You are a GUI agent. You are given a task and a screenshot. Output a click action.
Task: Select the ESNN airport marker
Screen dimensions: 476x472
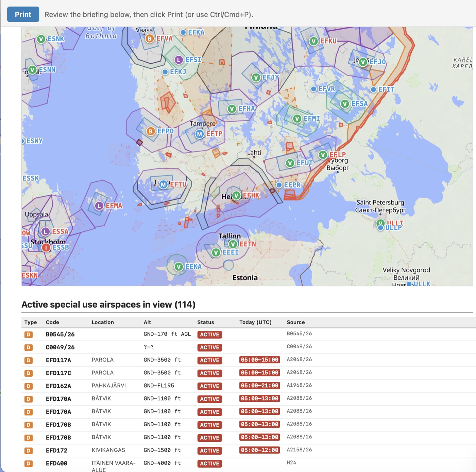[x=32, y=70]
